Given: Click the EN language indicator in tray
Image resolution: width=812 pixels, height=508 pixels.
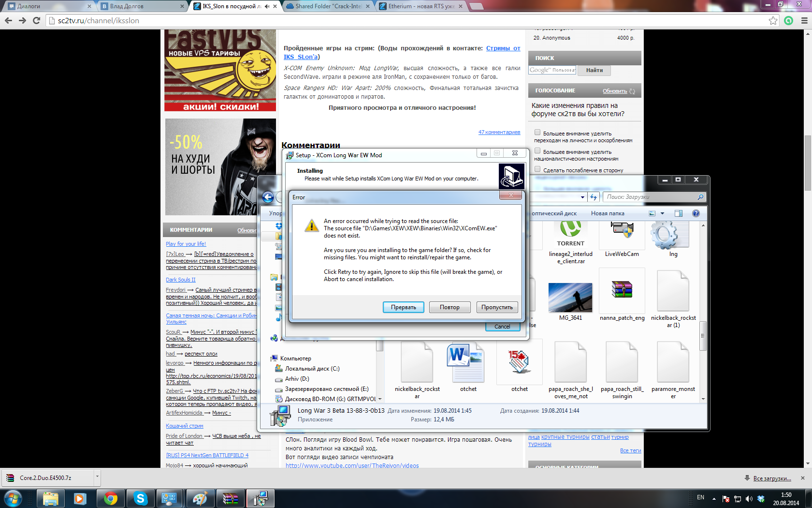Looking at the screenshot, I should [700, 498].
